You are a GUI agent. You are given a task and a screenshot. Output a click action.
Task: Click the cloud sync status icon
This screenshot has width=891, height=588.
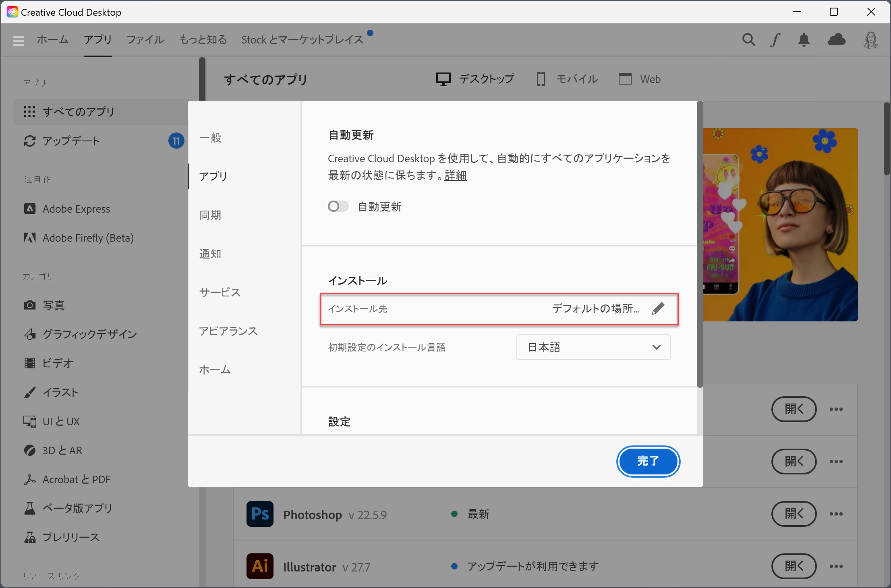[836, 39]
